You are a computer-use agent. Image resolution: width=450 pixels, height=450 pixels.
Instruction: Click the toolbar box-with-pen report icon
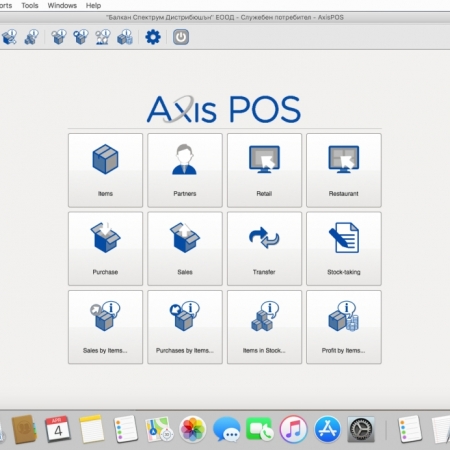(9, 37)
